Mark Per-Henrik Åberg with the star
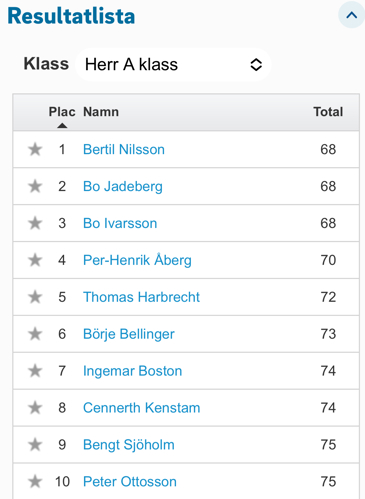365x499 pixels. click(35, 260)
